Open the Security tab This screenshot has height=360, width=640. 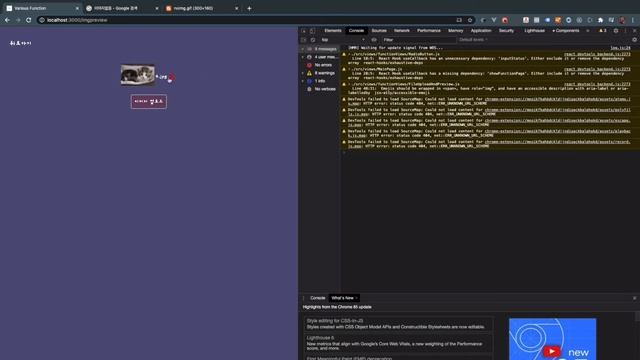coord(506,31)
